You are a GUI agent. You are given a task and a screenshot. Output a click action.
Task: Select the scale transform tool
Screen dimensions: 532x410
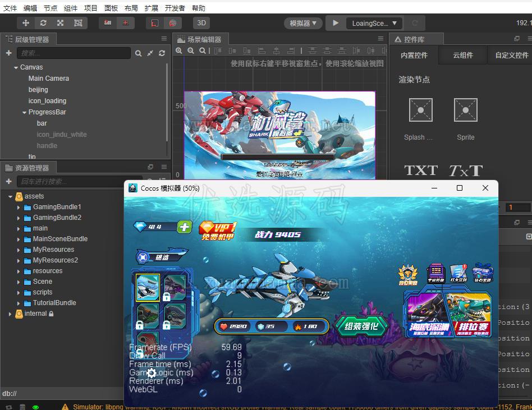(61, 23)
